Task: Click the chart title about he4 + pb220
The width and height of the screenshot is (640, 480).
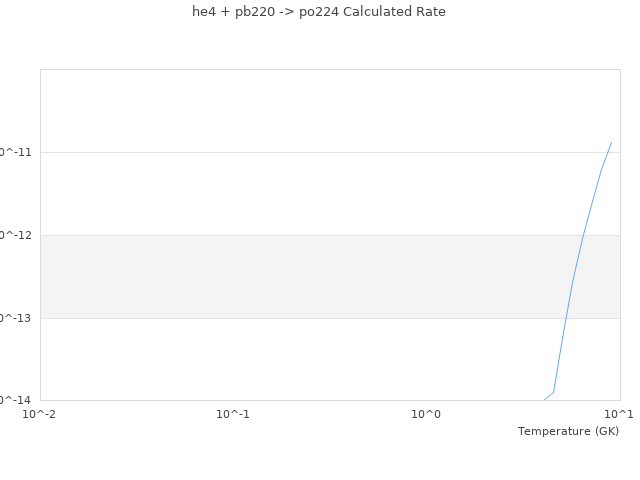Action: (x=319, y=12)
